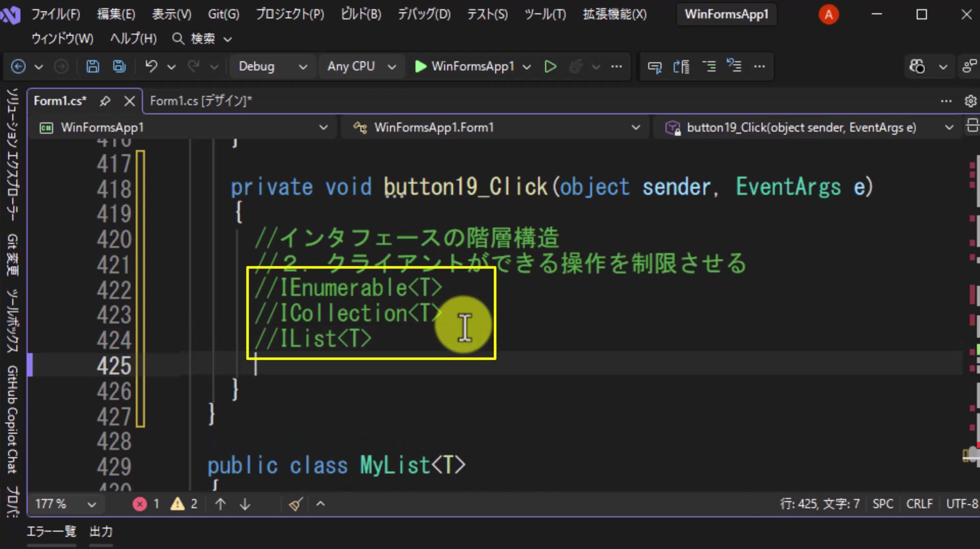Switch to the Form1.cs [デザイン] tab
Viewport: 980px width, 549px height.
(x=201, y=101)
